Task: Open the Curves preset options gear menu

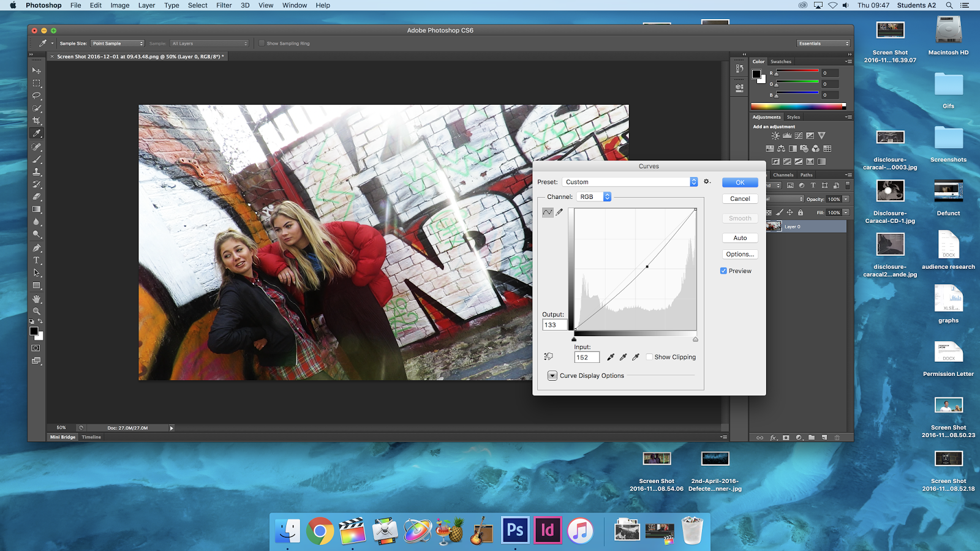Action: pyautogui.click(x=707, y=182)
